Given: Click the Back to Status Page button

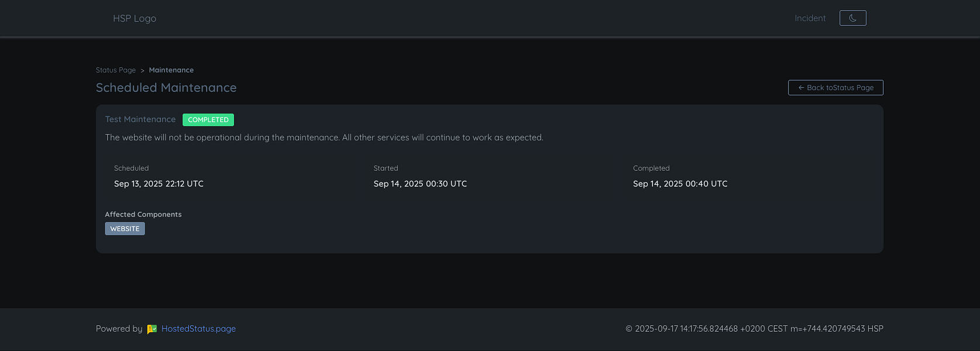Looking at the screenshot, I should 835,87.
